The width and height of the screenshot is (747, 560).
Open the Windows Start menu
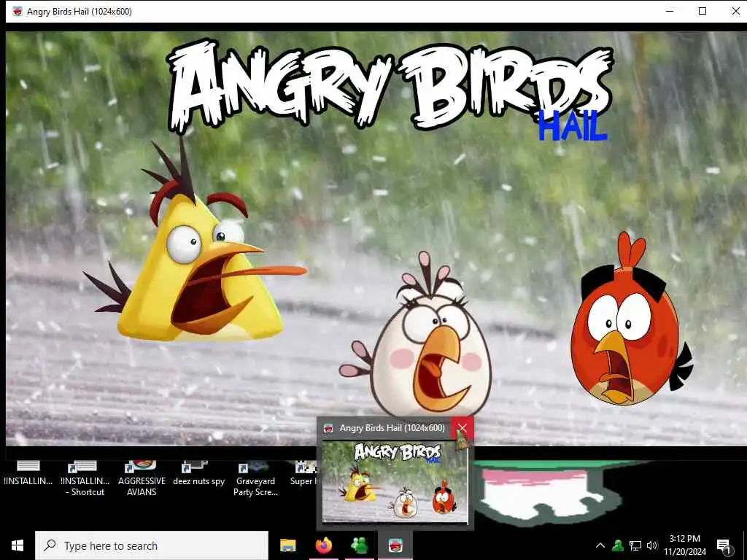[x=18, y=545]
